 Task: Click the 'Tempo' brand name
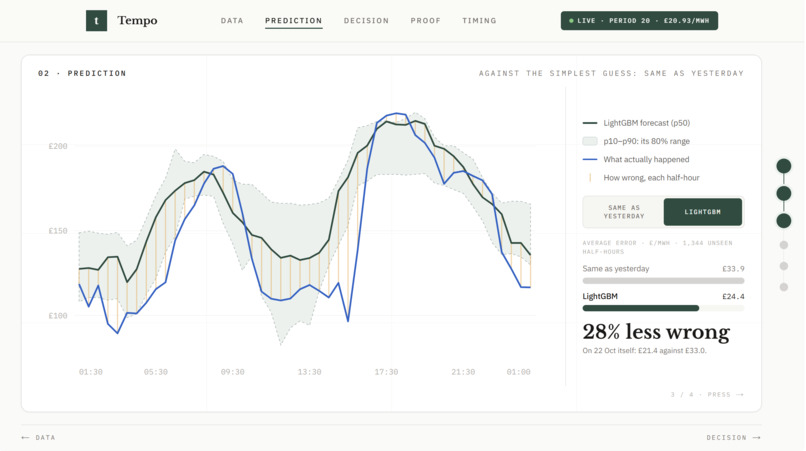pyautogui.click(x=137, y=21)
